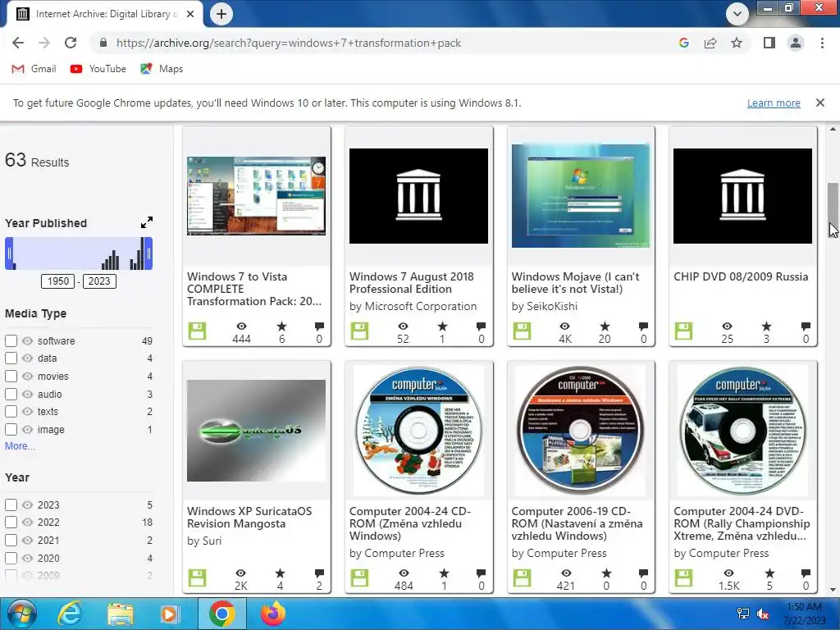Open the Chrome profile menu

tap(796, 43)
